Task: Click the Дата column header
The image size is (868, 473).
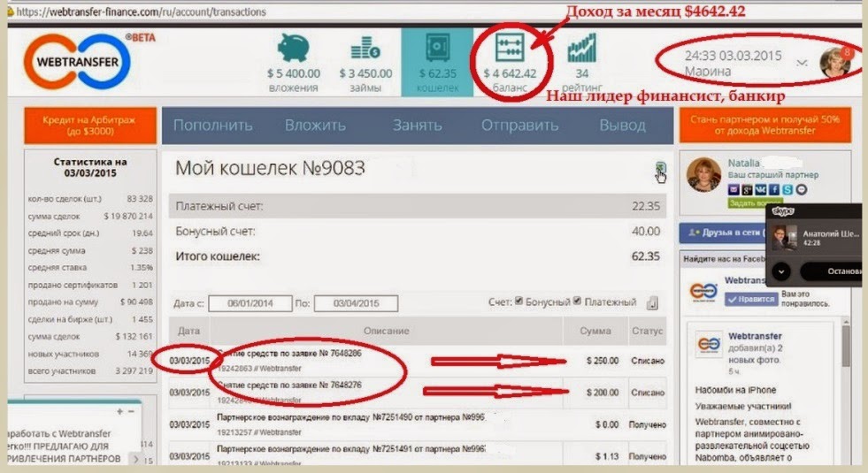Action: (x=188, y=331)
